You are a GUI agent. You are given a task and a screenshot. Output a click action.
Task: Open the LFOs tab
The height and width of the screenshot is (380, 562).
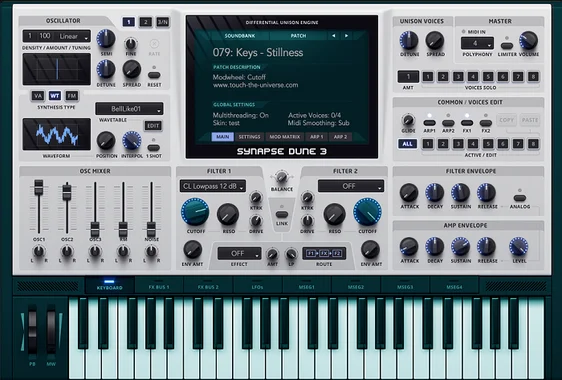click(x=257, y=285)
